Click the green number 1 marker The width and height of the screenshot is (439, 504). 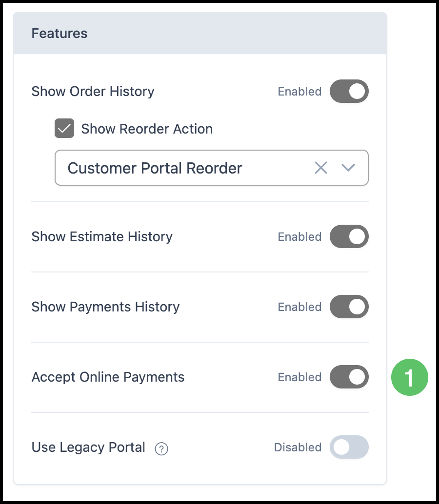(x=409, y=377)
